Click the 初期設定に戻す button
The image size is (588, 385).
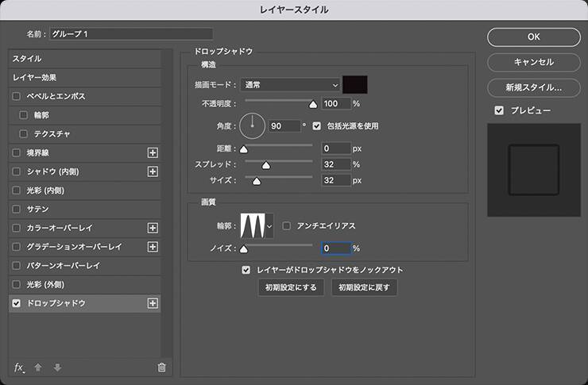click(364, 287)
